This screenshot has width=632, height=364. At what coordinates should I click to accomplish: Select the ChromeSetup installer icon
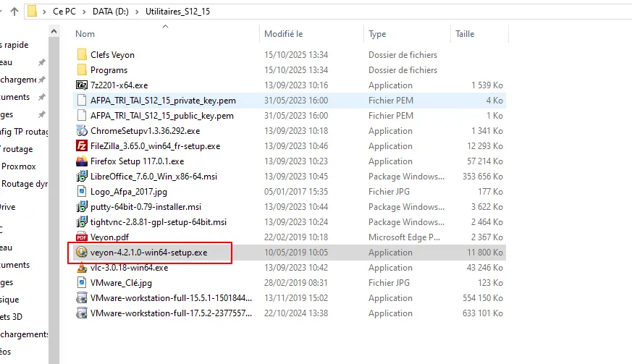82,130
